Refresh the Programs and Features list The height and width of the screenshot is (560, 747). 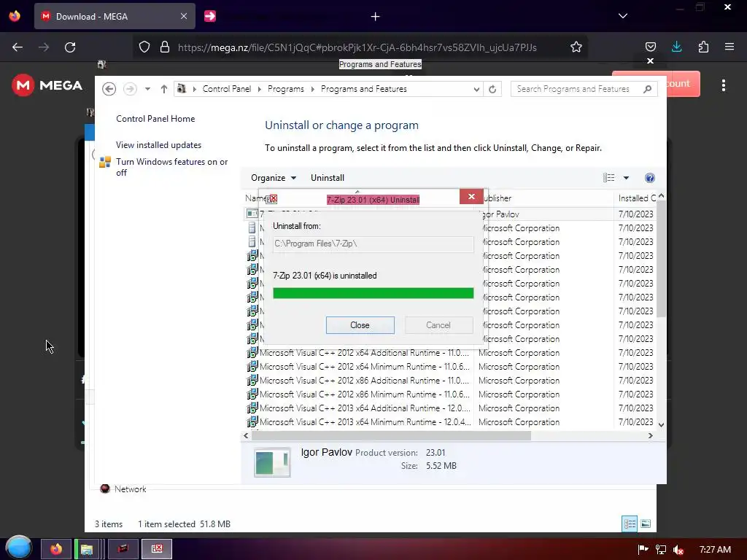pos(492,89)
